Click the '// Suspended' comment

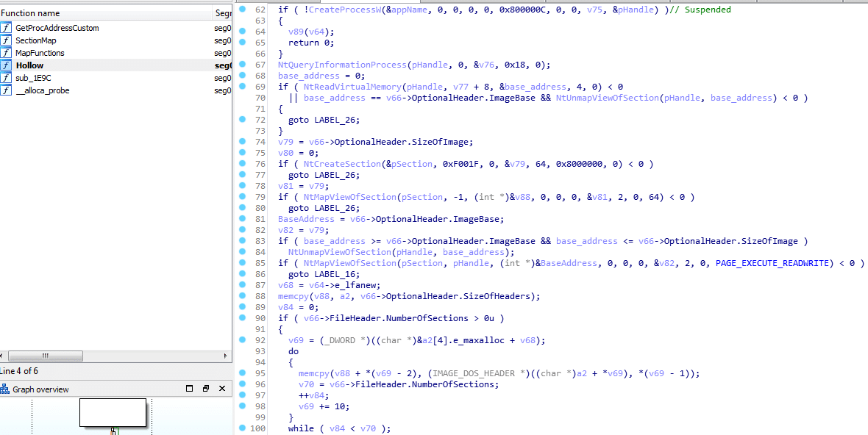pyautogui.click(x=700, y=10)
